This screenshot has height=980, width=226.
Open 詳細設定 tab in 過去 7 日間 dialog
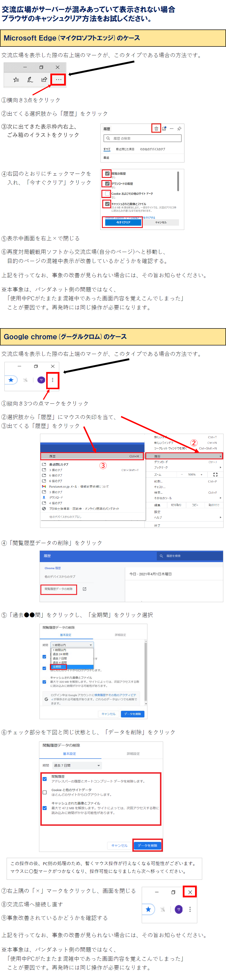tap(133, 754)
